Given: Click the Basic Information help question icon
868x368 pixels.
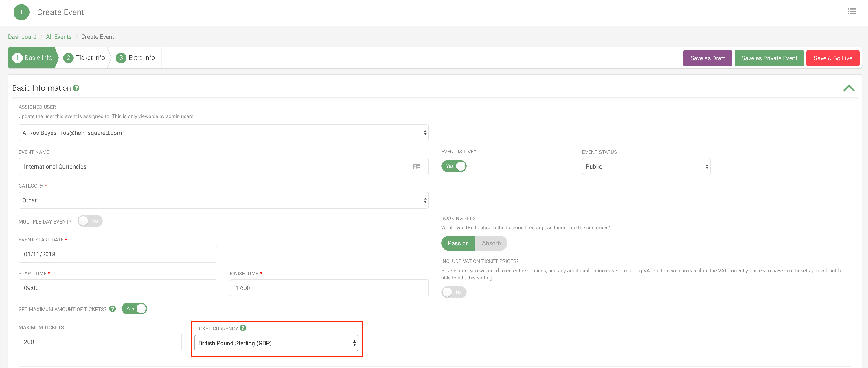Looking at the screenshot, I should point(76,88).
